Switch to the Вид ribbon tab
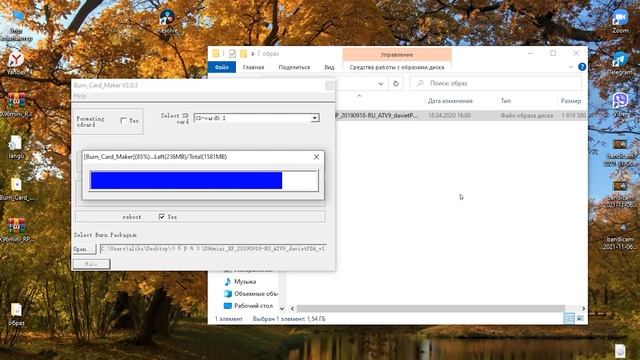The height and width of the screenshot is (360, 640). click(329, 67)
